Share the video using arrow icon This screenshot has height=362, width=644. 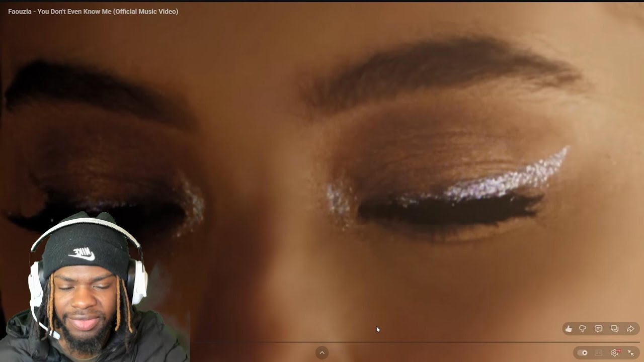click(x=630, y=329)
